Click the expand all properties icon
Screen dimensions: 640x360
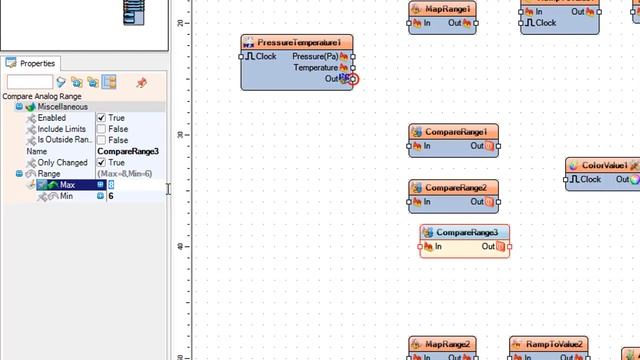point(77,82)
